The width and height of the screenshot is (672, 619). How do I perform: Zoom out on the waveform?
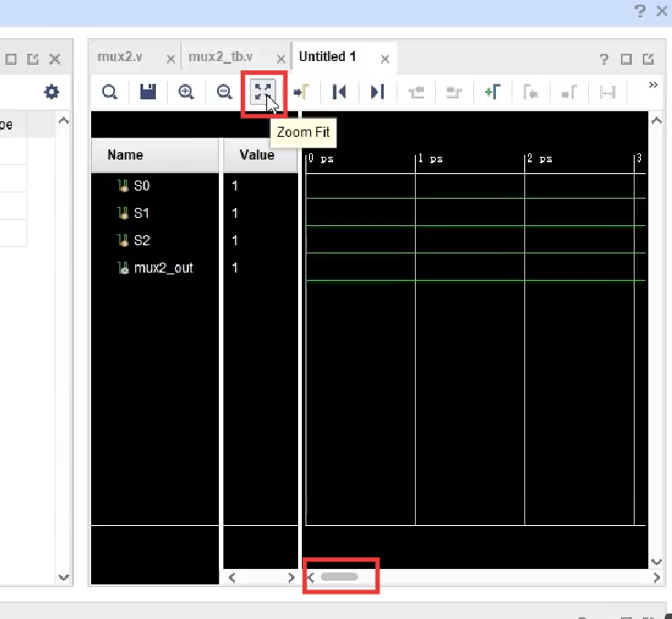(224, 92)
